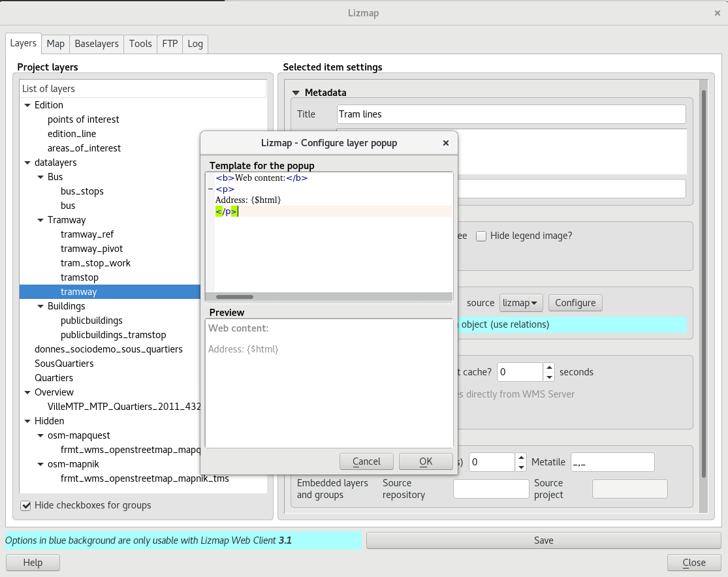
Task: Increase the value beside Metatile
Action: click(521, 458)
